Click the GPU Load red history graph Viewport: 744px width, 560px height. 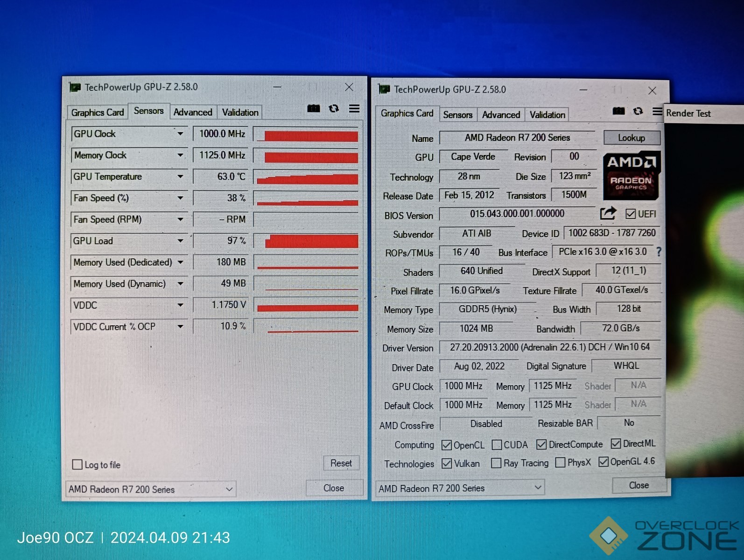point(307,241)
